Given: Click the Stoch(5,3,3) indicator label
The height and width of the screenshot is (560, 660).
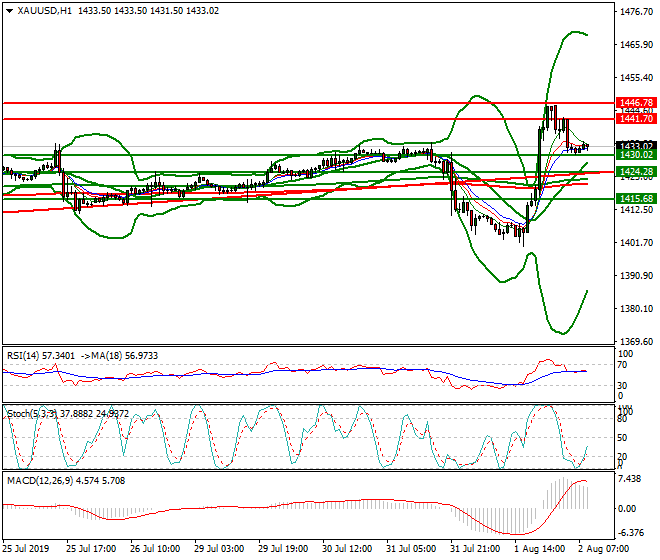Looking at the screenshot, I should (x=32, y=414).
